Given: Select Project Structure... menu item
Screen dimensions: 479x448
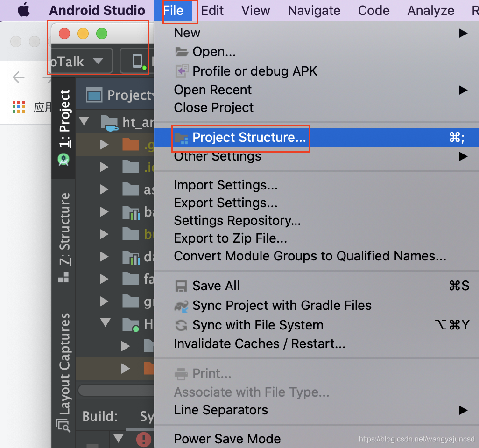Looking at the screenshot, I should click(x=317, y=137).
